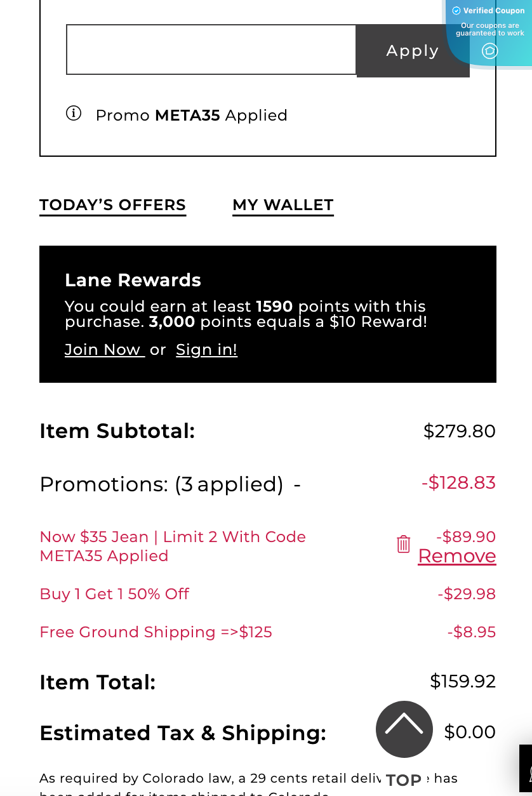Click inside the empty promo code field
532x796 pixels.
(210, 50)
